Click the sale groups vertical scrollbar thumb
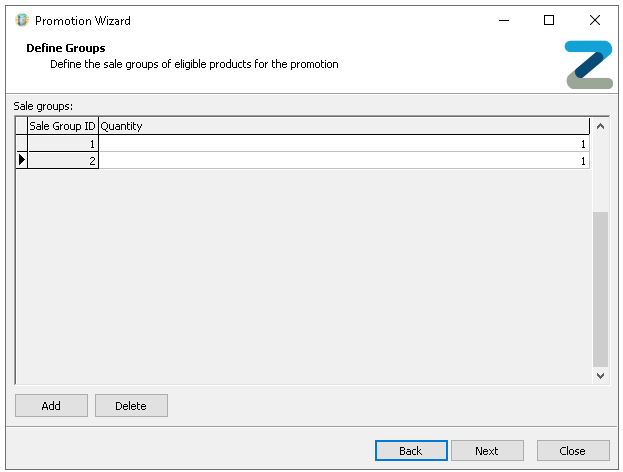This screenshot has width=623, height=472. point(600,288)
